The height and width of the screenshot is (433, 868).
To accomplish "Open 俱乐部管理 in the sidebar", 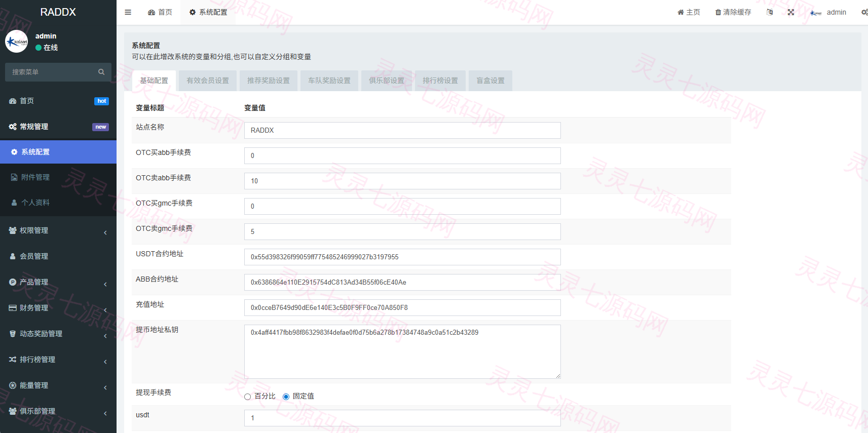I will 58,411.
